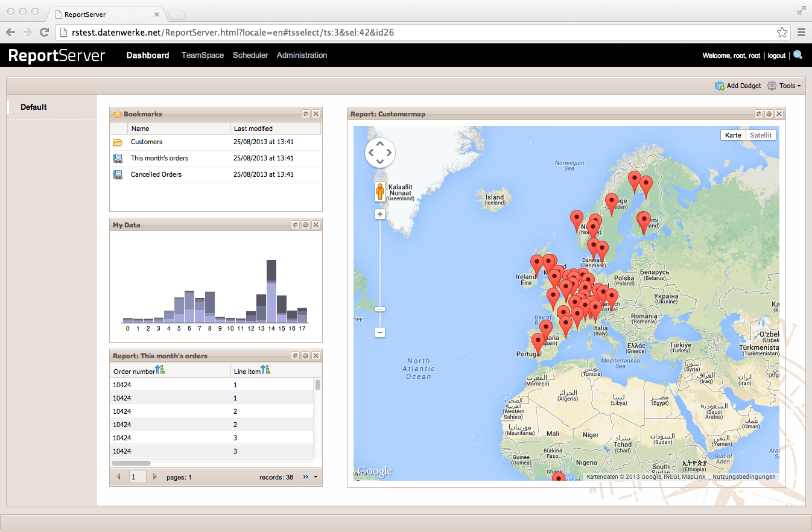Zoom out the map with minus button

pyautogui.click(x=380, y=332)
